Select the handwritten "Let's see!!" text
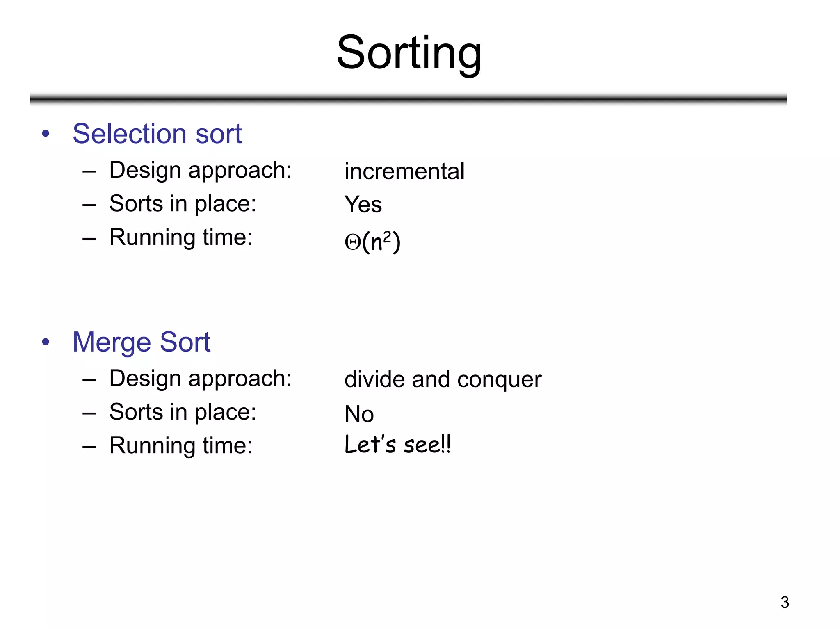The width and height of the screenshot is (840, 630). [397, 445]
